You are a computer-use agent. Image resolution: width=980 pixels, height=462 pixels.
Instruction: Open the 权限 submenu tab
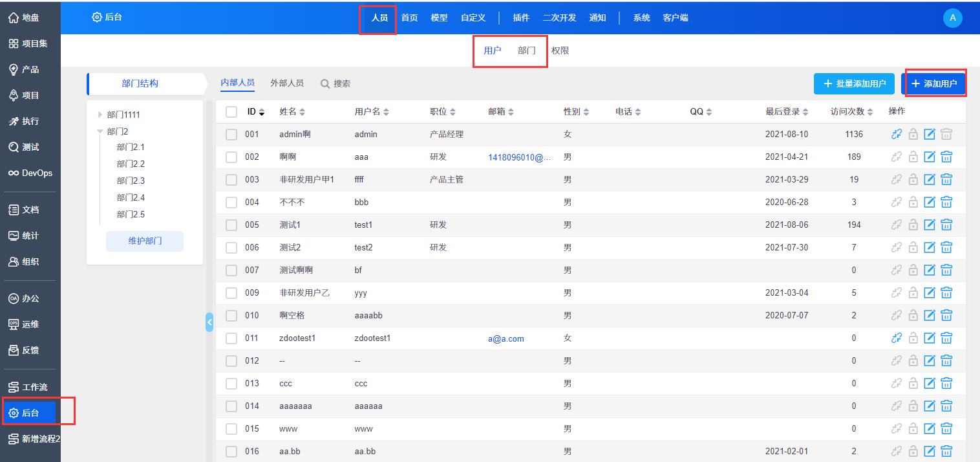point(560,50)
